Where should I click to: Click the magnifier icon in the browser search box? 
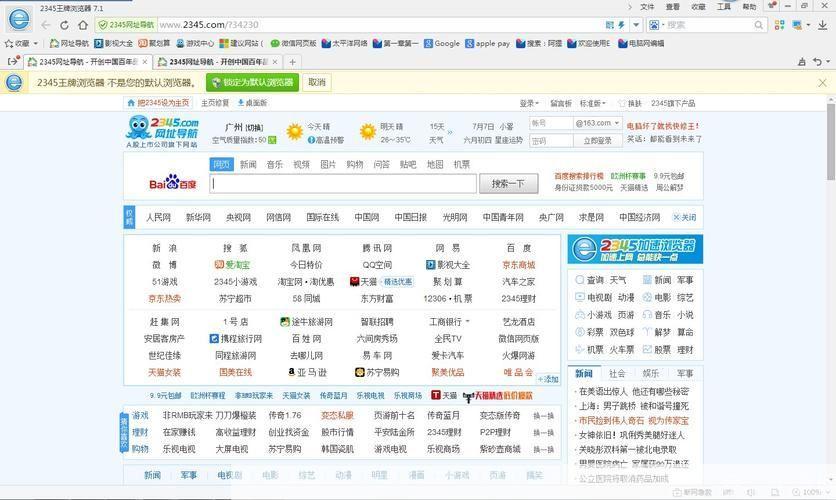(x=758, y=25)
